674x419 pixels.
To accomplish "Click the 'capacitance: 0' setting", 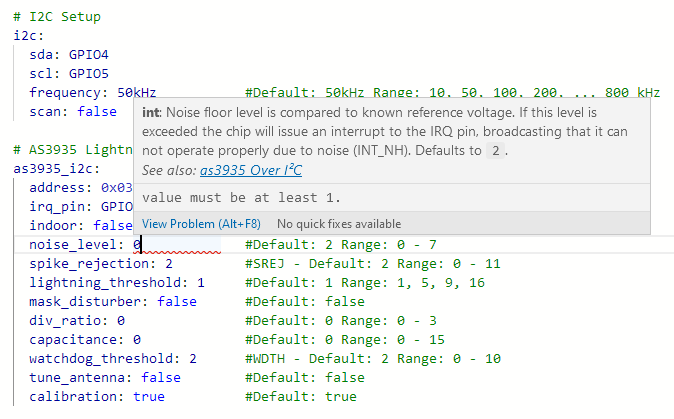I will click(x=85, y=339).
